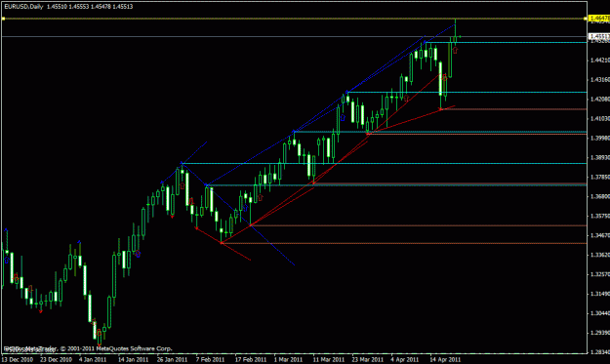Click the 1.3998 price axis label

point(600,138)
